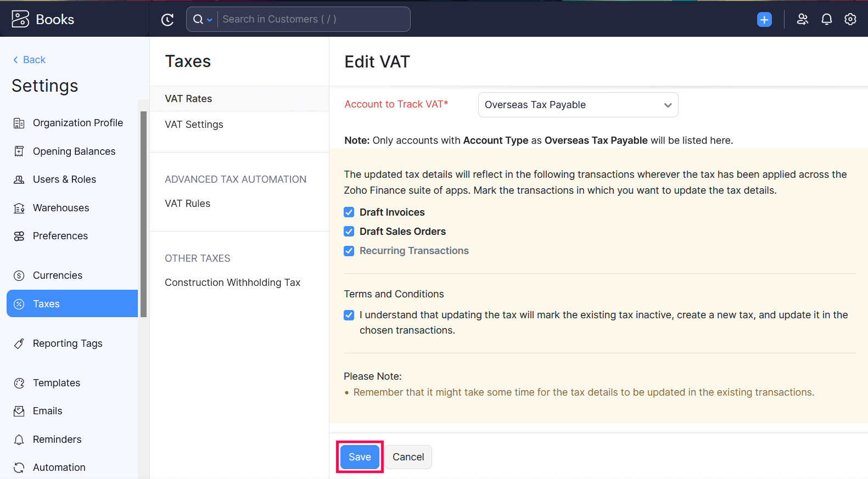Click the Zoho Books logo icon

20,19
